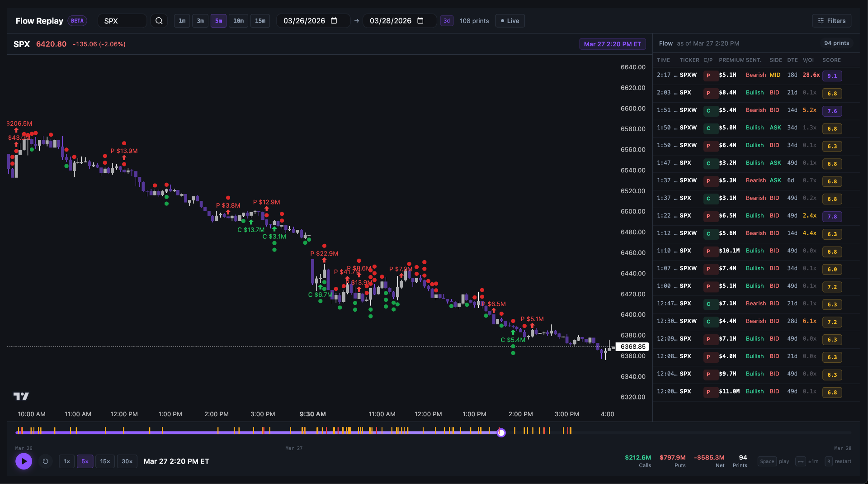
Task: Set playback speed to 30x
Action: tap(127, 461)
